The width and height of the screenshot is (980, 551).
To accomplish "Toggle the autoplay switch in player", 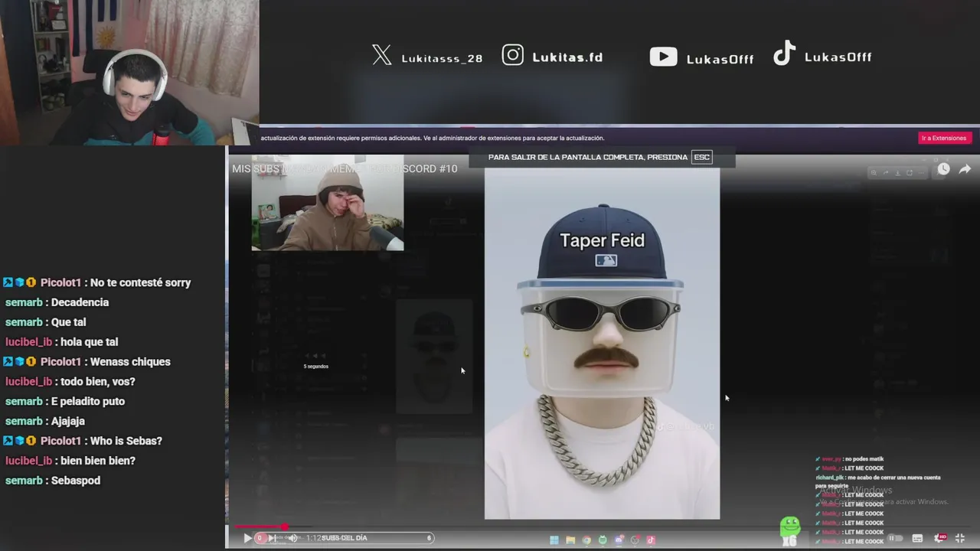I will (895, 538).
